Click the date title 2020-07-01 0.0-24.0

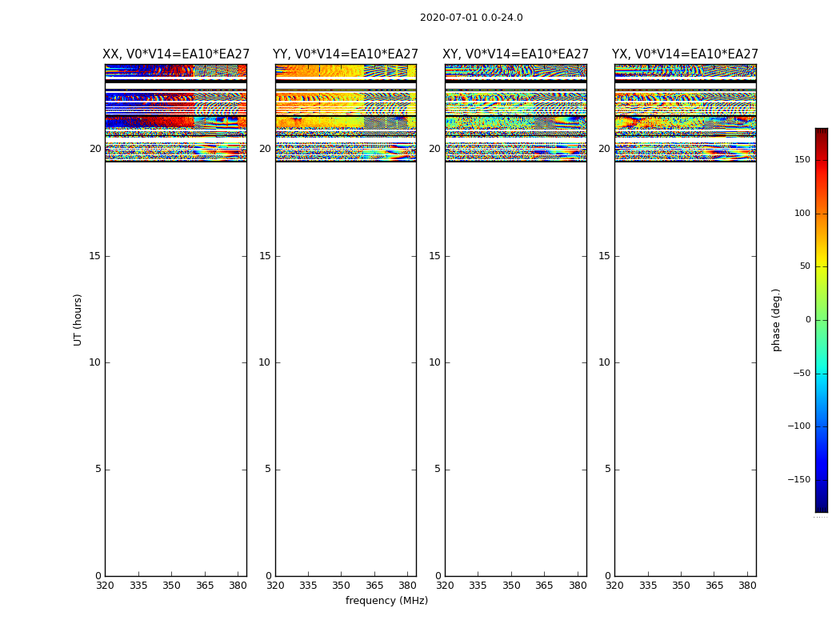[471, 18]
